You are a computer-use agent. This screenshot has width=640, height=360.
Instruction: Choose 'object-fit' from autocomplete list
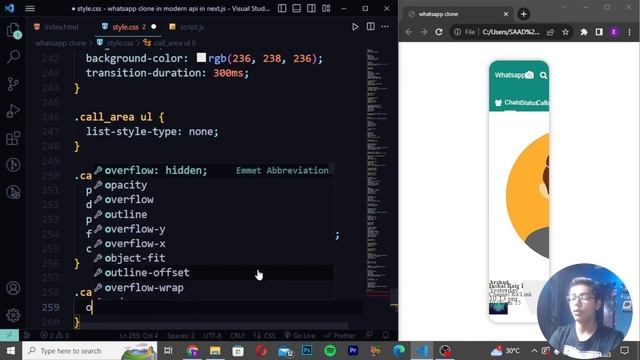click(213, 258)
